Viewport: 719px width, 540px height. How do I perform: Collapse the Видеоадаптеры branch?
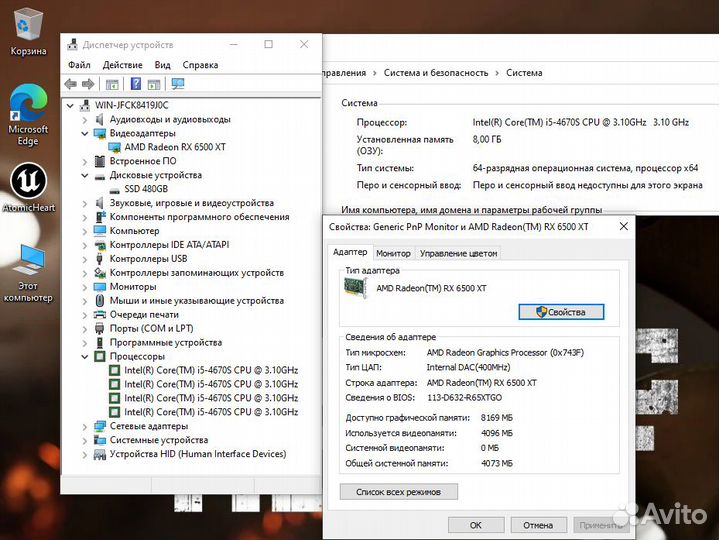point(85,134)
